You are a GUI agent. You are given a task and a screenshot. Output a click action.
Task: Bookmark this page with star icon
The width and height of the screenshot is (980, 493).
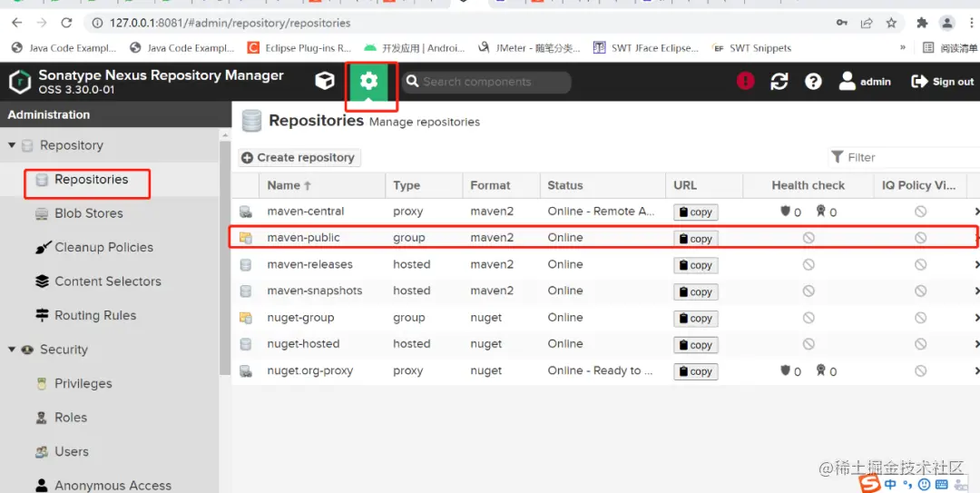[891, 23]
